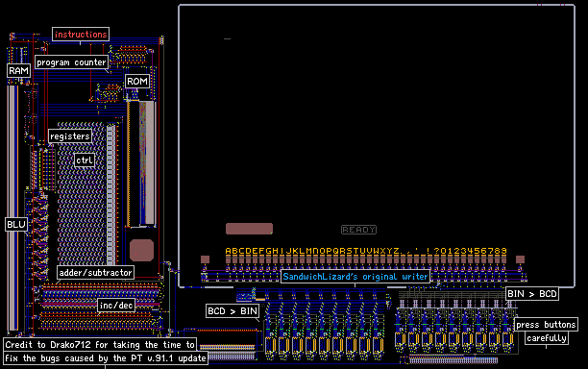This screenshot has width=588, height=369.
Task: Click the 'press buttons' warning sign
Action: [x=546, y=325]
